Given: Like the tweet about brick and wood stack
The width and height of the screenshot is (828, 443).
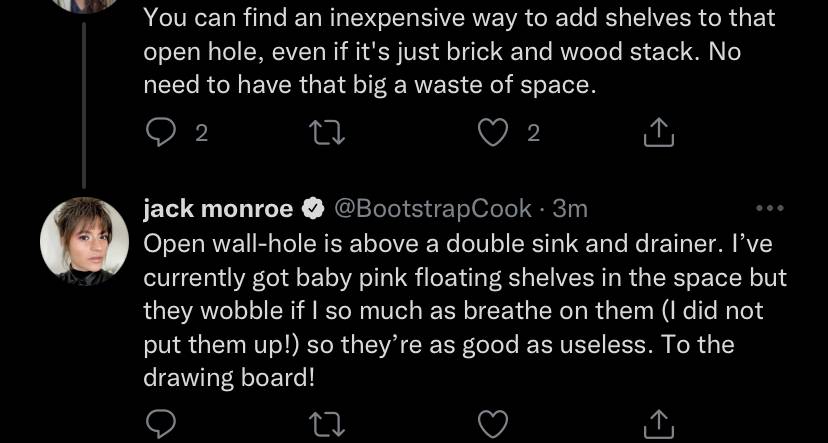Looking at the screenshot, I should click(493, 132).
